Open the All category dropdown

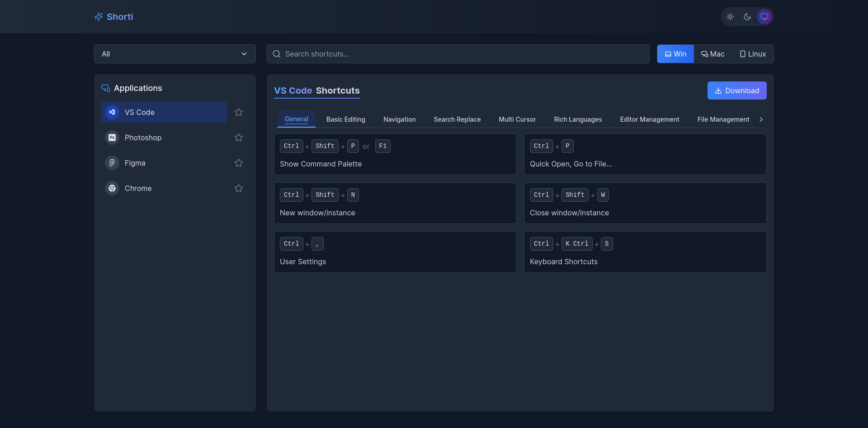175,54
